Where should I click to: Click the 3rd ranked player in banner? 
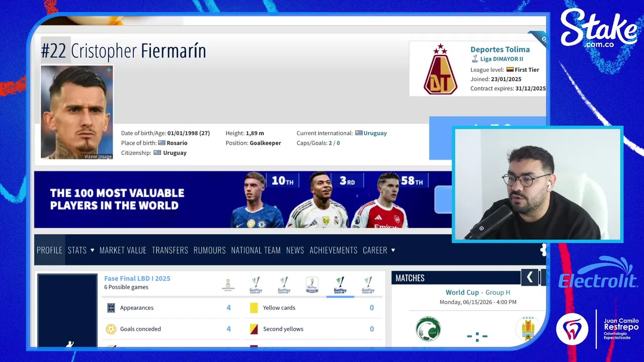(x=318, y=200)
